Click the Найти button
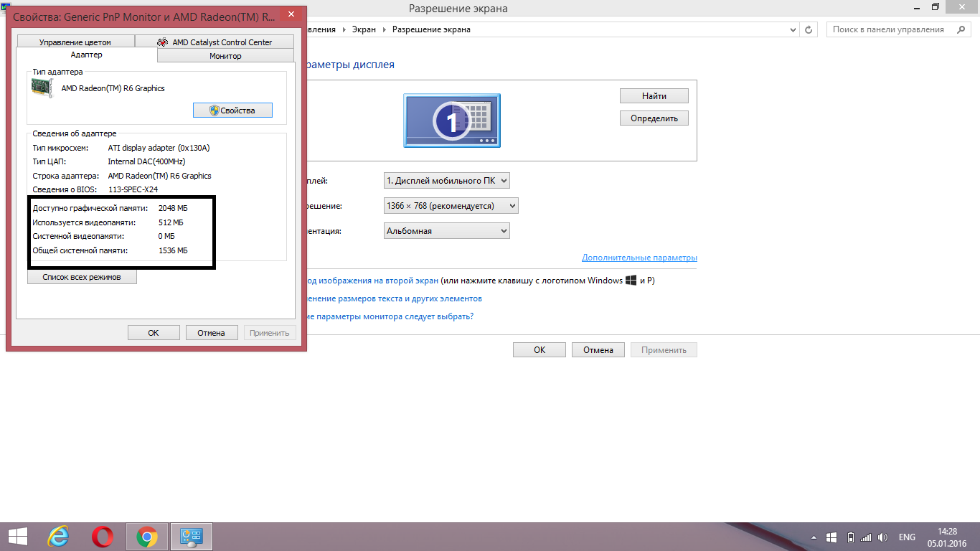The image size is (980, 551). (x=654, y=96)
